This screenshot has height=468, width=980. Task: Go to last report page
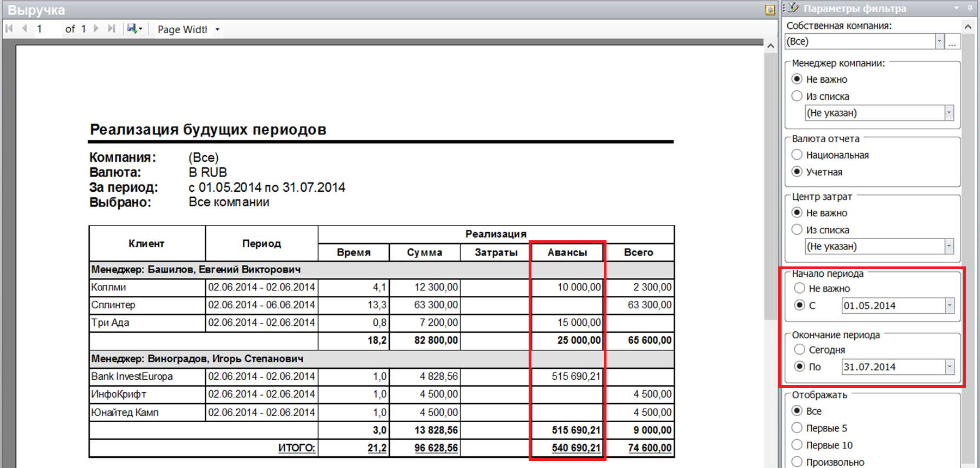pyautogui.click(x=112, y=29)
